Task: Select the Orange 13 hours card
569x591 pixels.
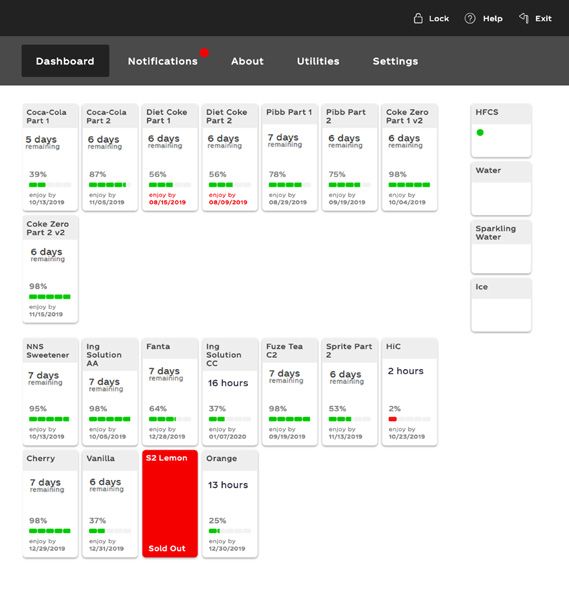Action: tap(230, 503)
